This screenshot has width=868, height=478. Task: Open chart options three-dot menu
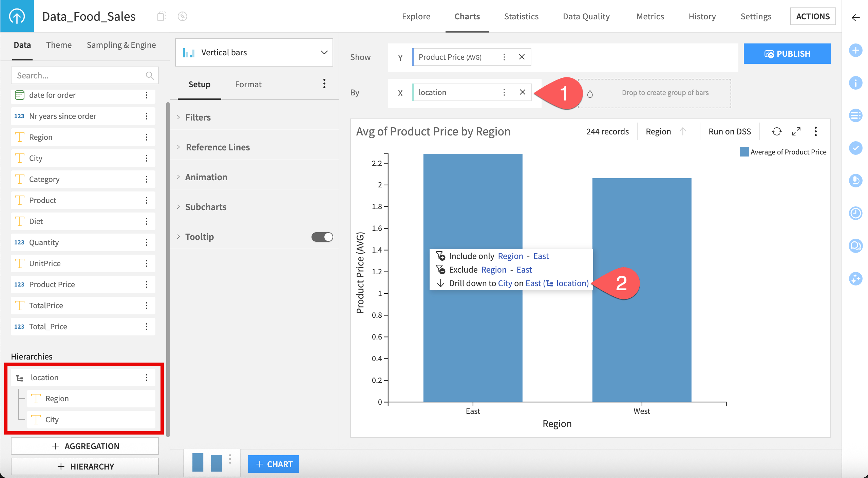[x=815, y=131]
